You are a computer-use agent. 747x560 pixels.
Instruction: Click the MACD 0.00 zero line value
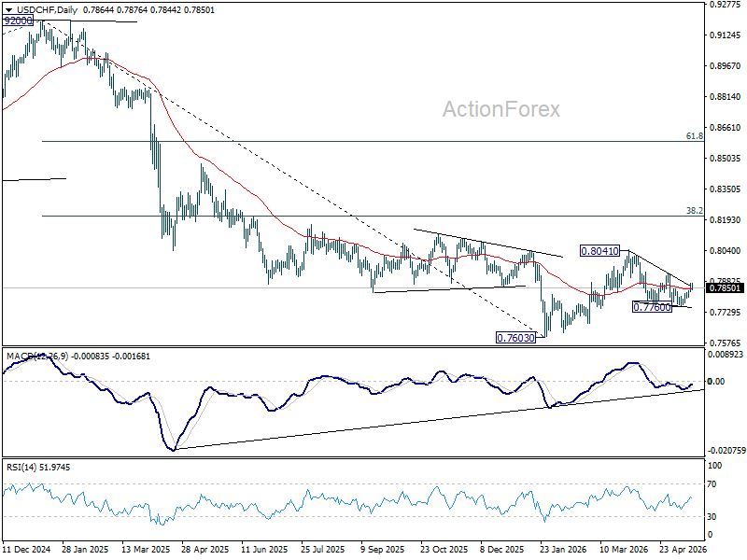tap(716, 381)
